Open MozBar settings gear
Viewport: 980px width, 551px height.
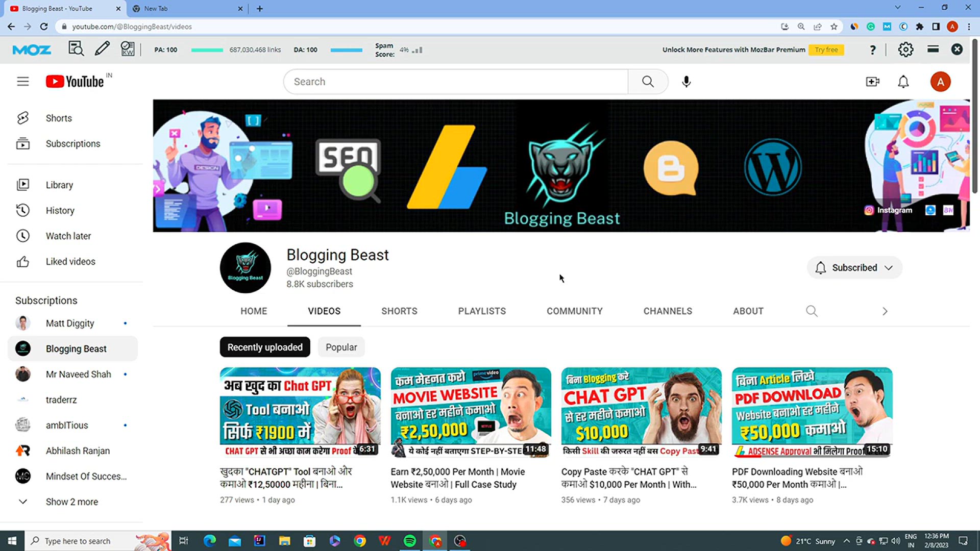pos(905,49)
